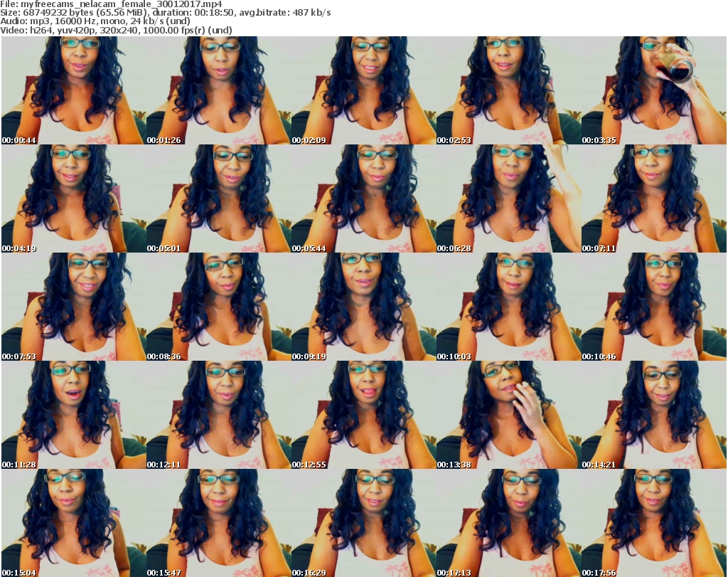Click the thumbnail stamped 00:01:26

[x=219, y=90]
